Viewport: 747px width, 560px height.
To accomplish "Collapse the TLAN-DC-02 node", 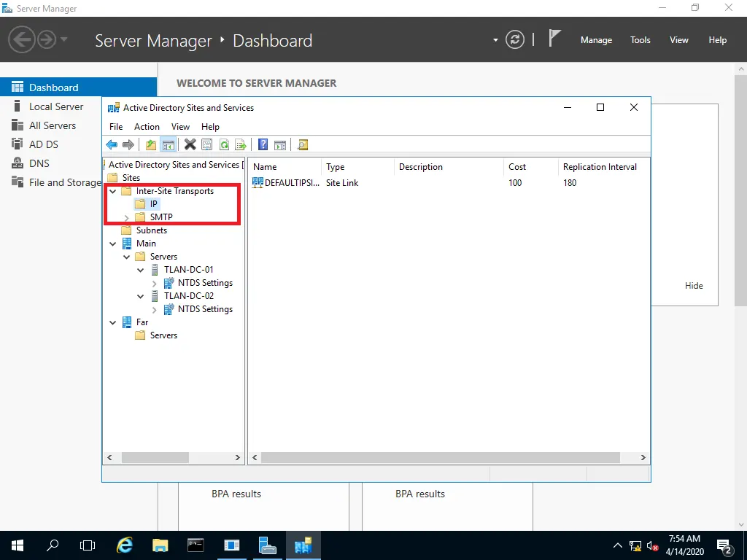I will (141, 296).
